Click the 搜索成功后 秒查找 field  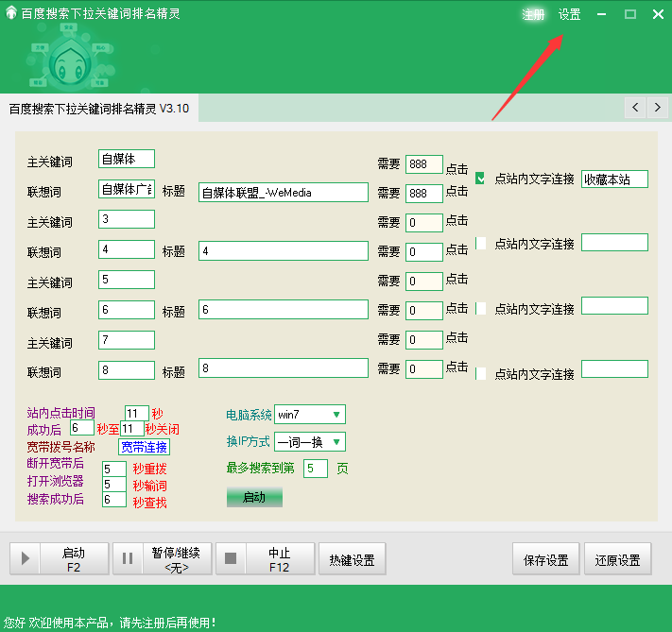click(114, 499)
